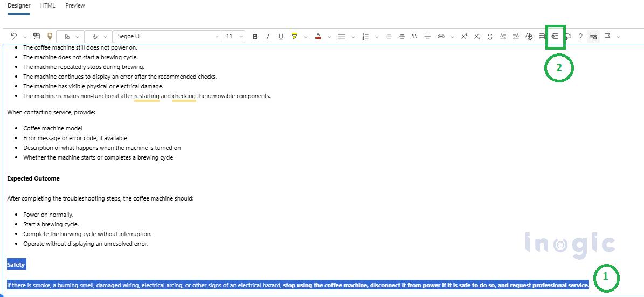Apply the yellow highlight color
The height and width of the screenshot is (297, 644).
point(294,36)
